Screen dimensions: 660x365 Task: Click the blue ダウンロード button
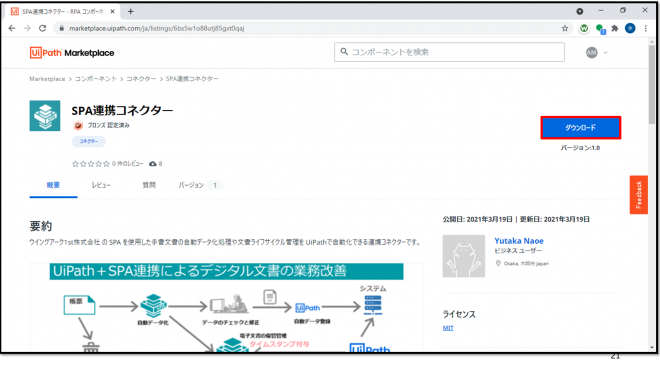pyautogui.click(x=580, y=128)
